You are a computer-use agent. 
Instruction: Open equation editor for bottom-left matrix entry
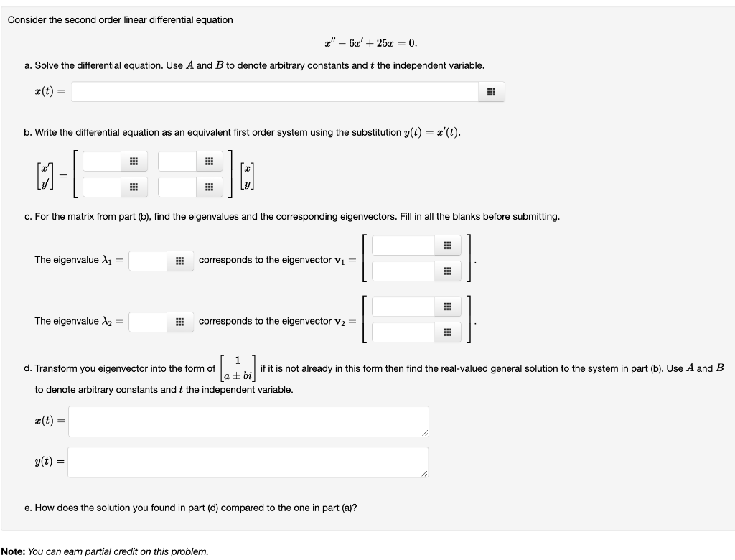coord(134,186)
